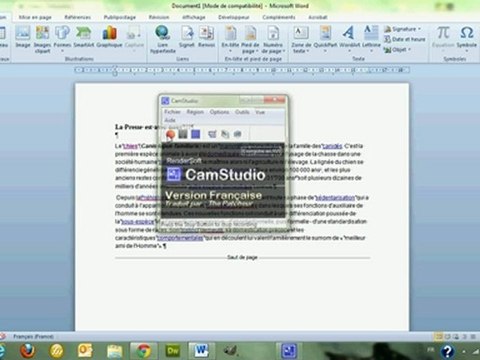
Task: Switch to the Affichage ribbon tab
Action: tap(194, 17)
